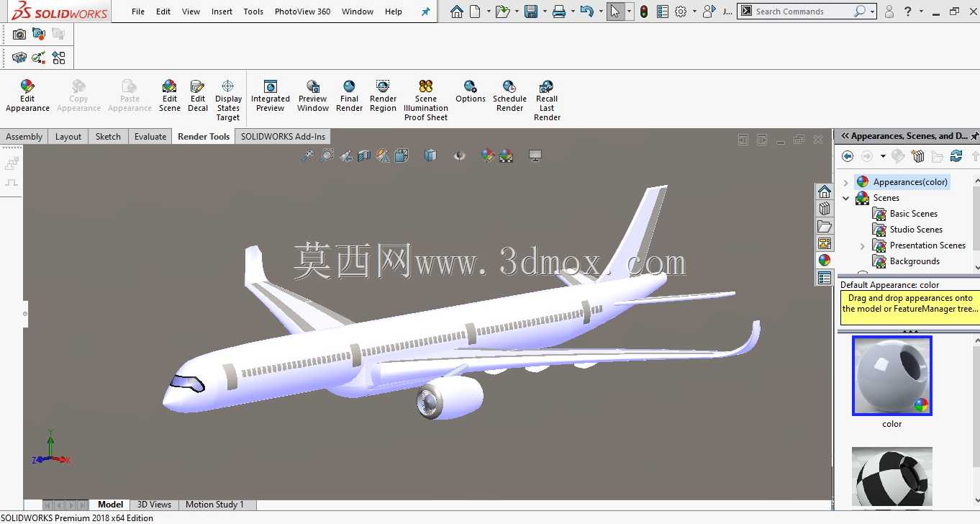Switch to 3D Views tab
The height and width of the screenshot is (524, 980).
tap(154, 505)
